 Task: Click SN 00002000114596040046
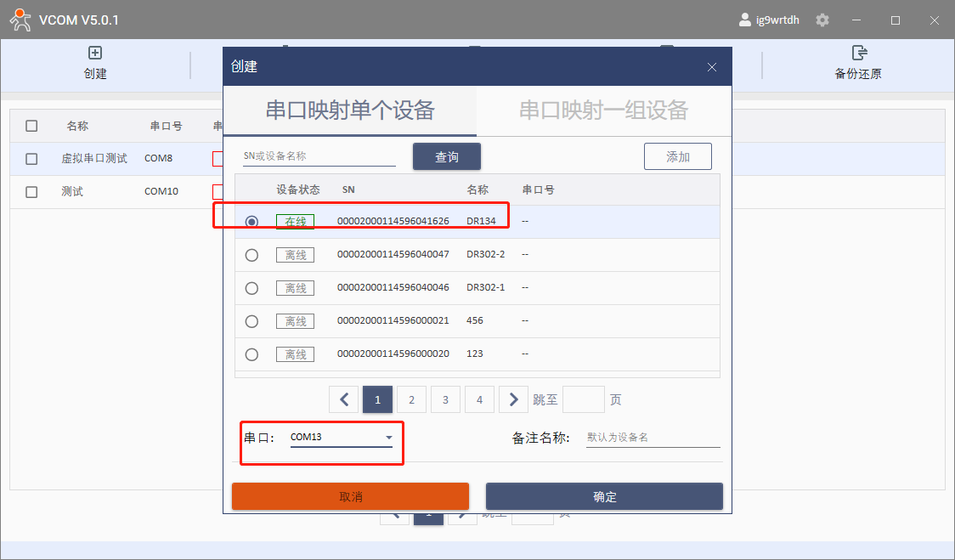pyautogui.click(x=393, y=287)
